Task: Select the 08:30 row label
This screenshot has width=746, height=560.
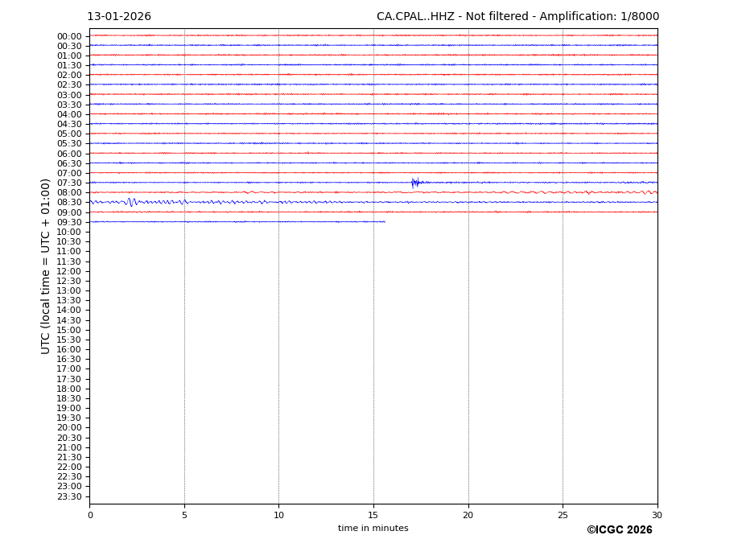Action: coord(69,203)
